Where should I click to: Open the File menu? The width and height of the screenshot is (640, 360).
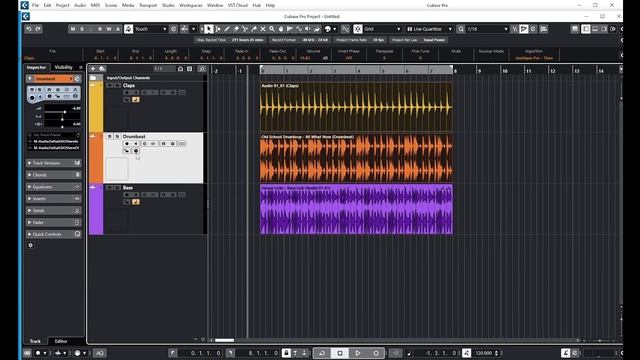[36, 5]
